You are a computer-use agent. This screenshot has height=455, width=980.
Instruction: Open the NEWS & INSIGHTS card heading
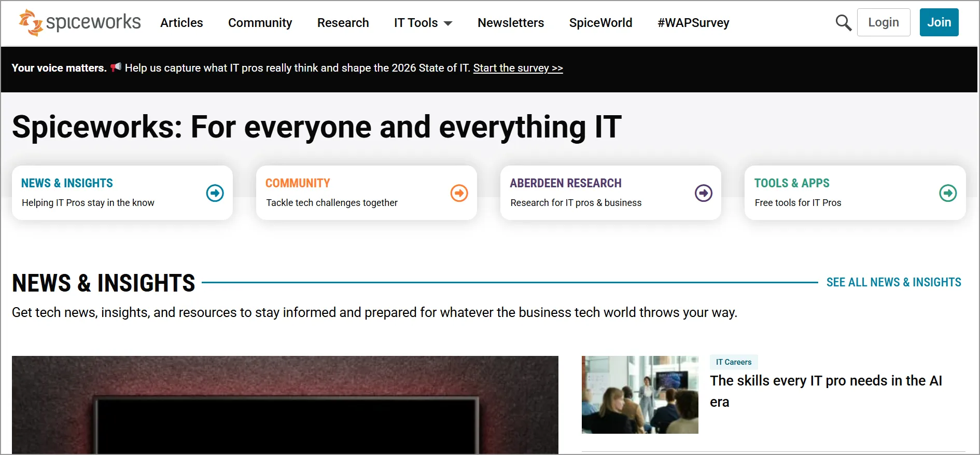tap(67, 183)
